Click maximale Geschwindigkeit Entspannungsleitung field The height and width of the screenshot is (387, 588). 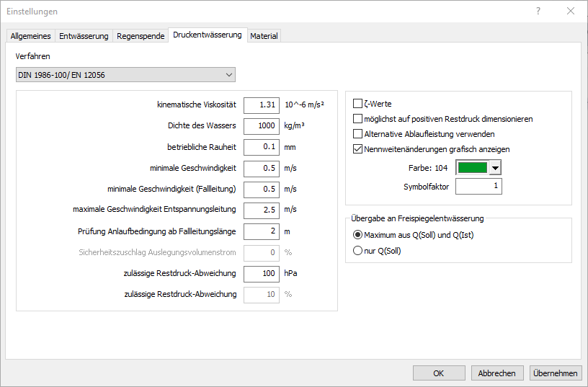(x=262, y=210)
